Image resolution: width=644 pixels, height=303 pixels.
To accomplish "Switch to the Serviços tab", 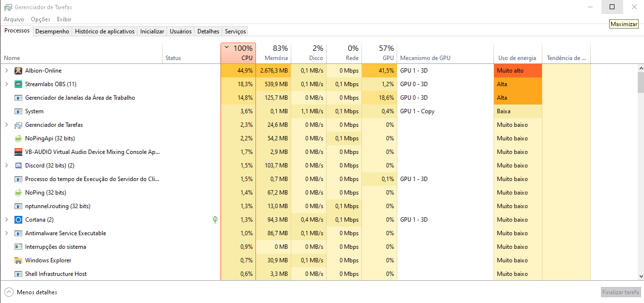I will (235, 31).
